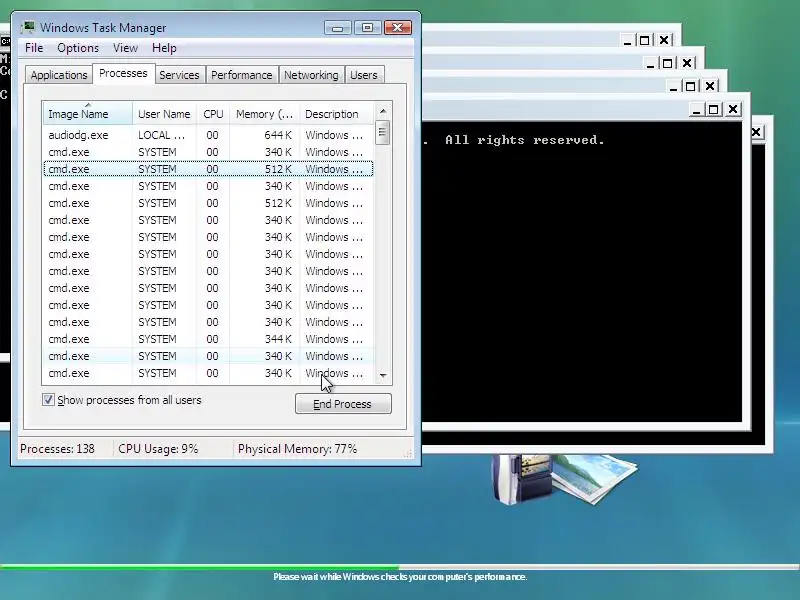The image size is (800, 600).
Task: Maximize the front command prompt window
Action: [714, 110]
